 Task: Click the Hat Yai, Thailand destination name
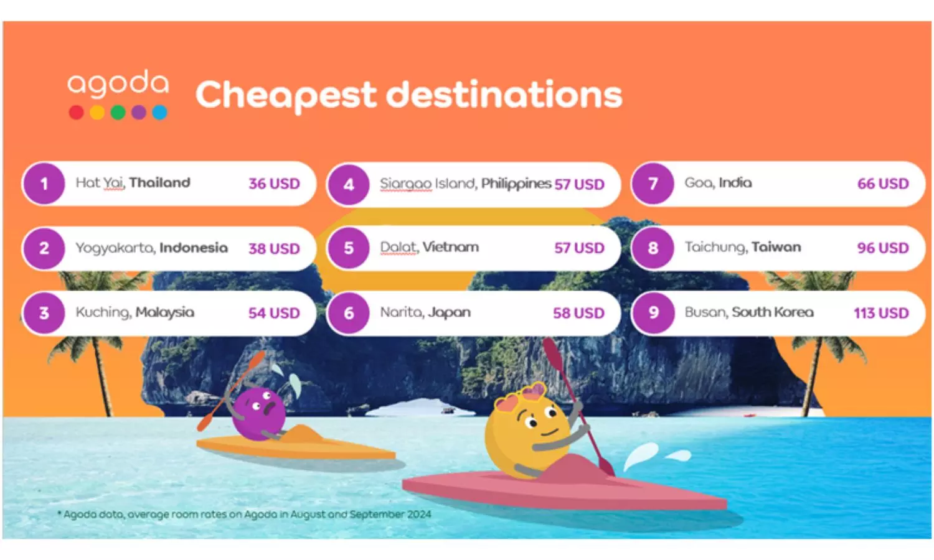click(133, 183)
